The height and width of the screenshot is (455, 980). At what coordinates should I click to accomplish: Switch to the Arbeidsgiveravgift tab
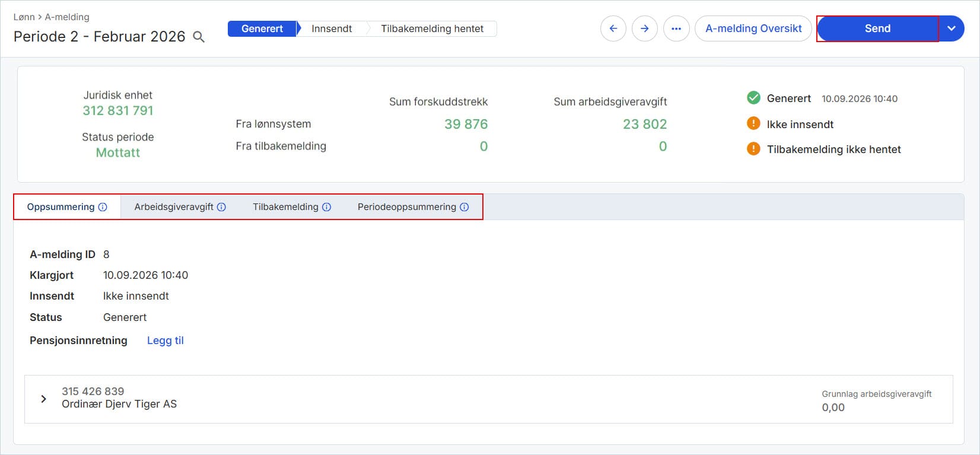174,207
